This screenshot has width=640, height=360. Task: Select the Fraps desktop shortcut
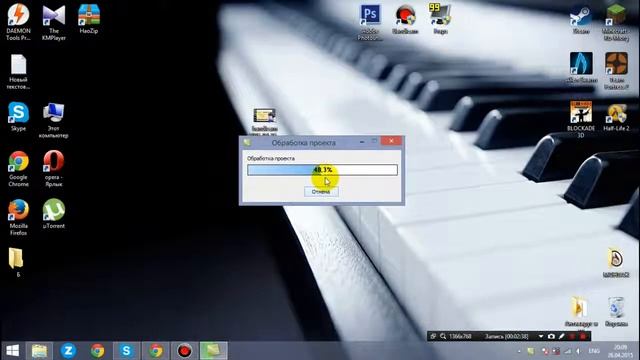[x=440, y=19]
